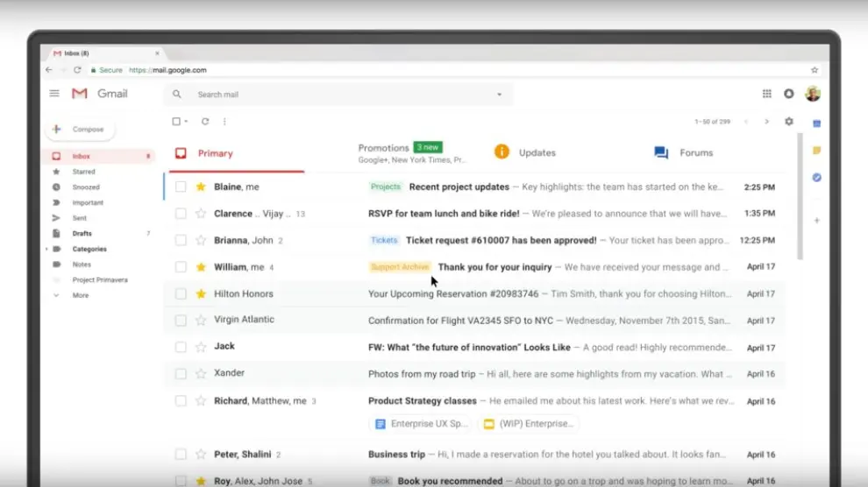Open Google Keep side panel icon
This screenshot has width=868, height=487.
click(816, 151)
